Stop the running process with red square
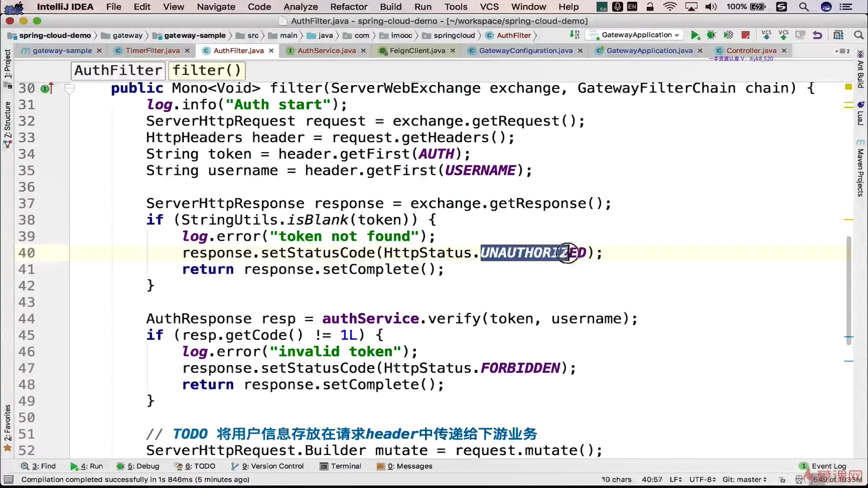The width and height of the screenshot is (868, 488). (745, 35)
